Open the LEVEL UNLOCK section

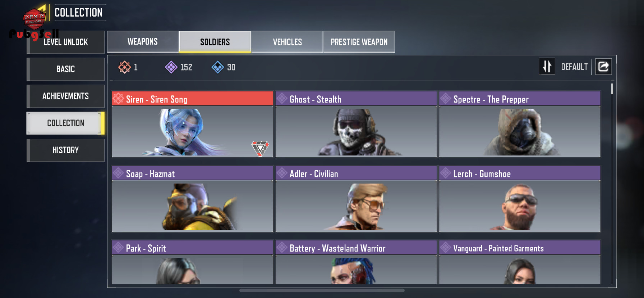click(x=65, y=42)
